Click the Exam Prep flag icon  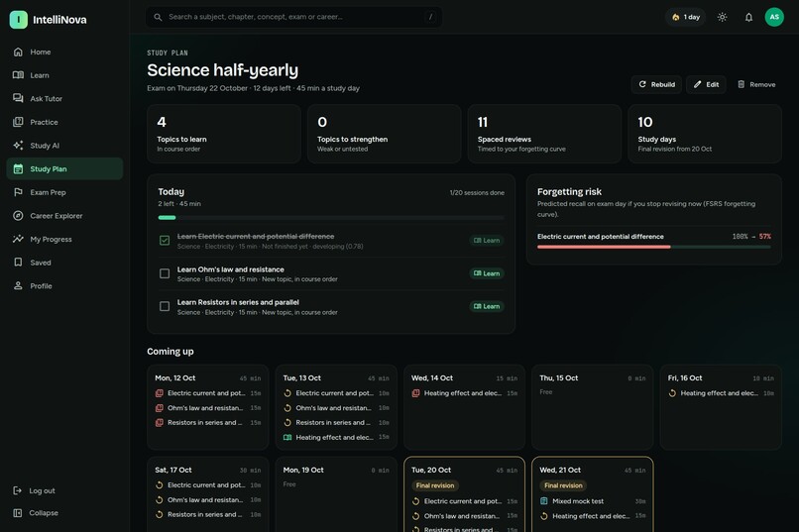19,192
